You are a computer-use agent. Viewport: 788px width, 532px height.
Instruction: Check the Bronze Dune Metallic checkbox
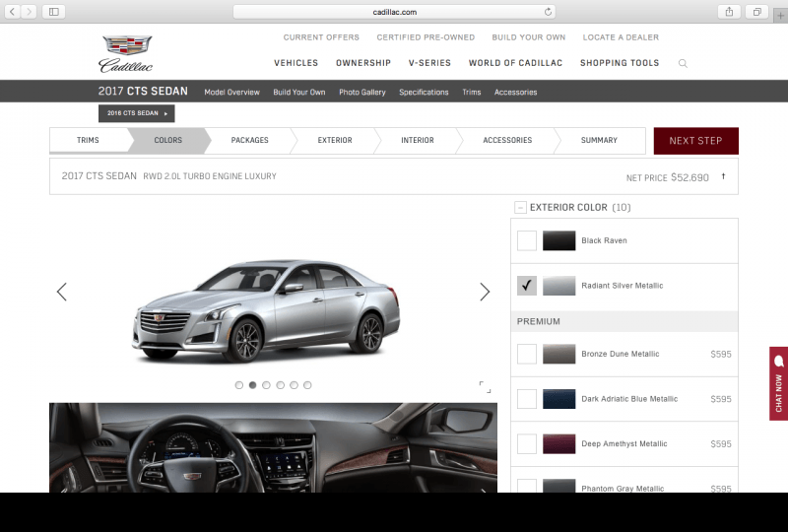click(527, 354)
